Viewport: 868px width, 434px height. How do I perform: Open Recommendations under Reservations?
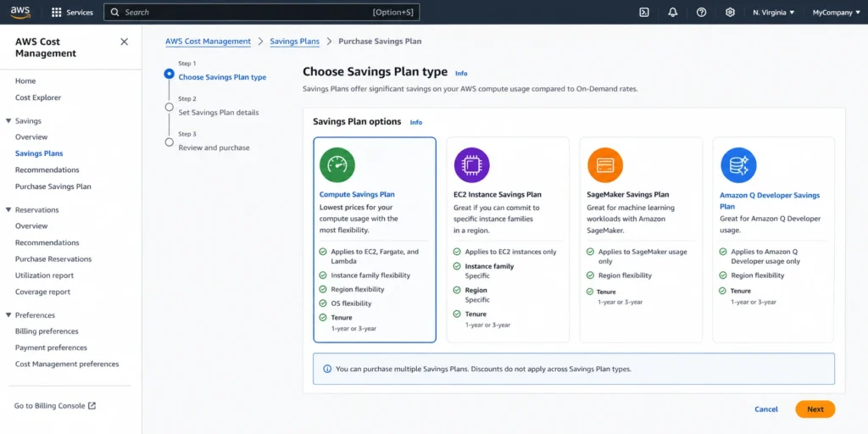(x=47, y=242)
